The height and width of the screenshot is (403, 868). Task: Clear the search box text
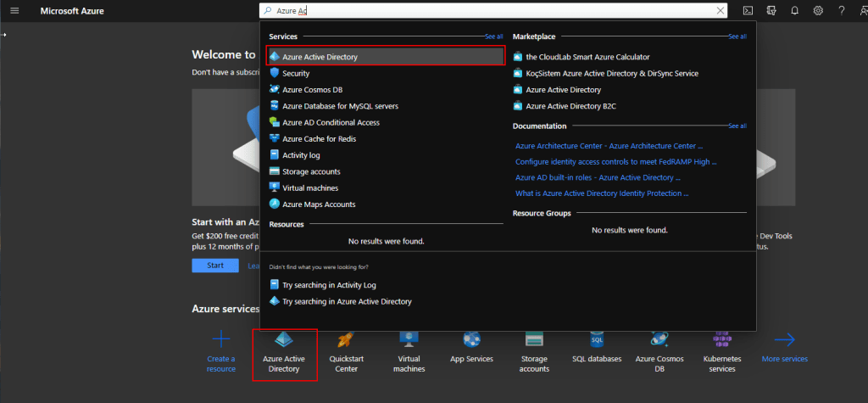[721, 10]
